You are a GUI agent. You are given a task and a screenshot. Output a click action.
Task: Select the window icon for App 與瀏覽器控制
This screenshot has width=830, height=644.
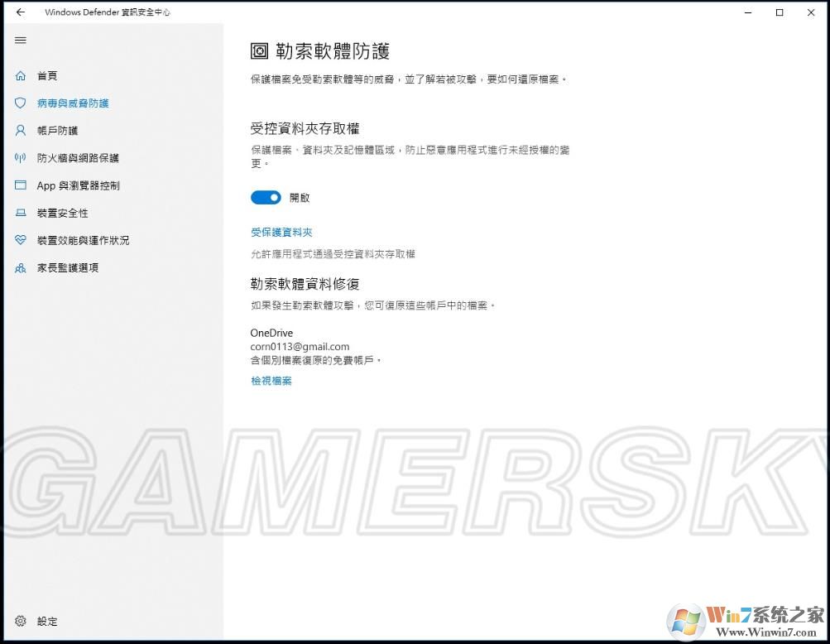click(x=21, y=185)
